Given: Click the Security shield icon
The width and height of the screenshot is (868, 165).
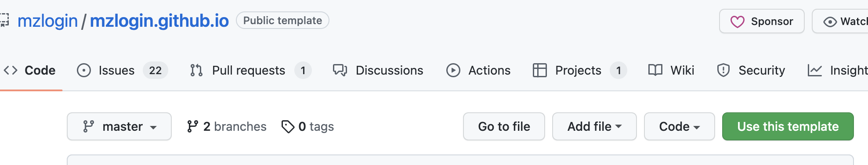Looking at the screenshot, I should click(723, 70).
